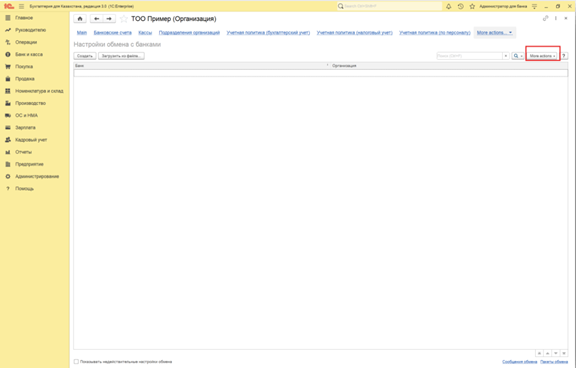This screenshot has height=368, width=576.
Task: Open the magnifier find dropdown
Action: coord(518,56)
